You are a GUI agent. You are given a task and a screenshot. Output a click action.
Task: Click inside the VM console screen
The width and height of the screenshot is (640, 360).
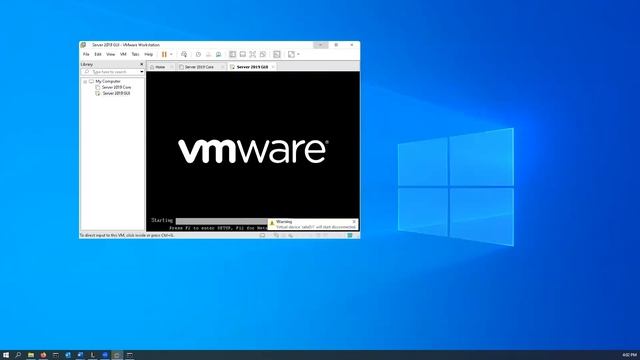pos(253,151)
